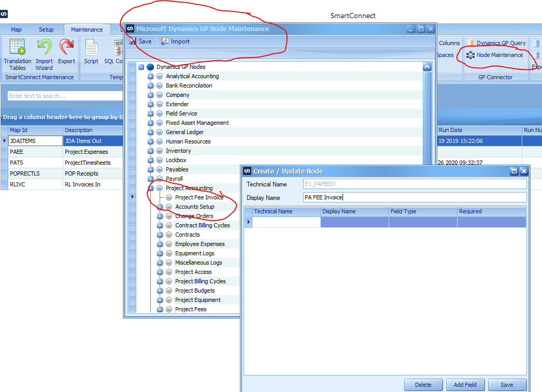This screenshot has height=392, width=542.
Task: Select the Contract Billing Cycles tree item
Action: [x=202, y=225]
